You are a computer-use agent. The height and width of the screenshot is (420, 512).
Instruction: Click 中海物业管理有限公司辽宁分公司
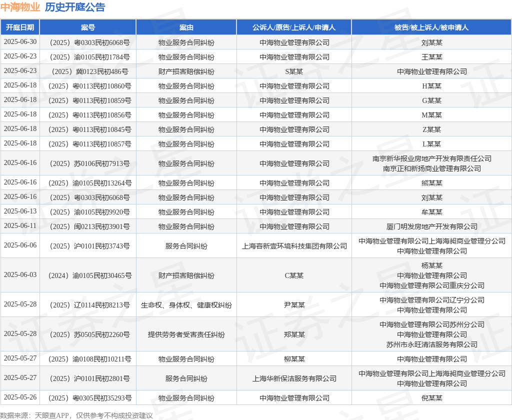[431, 300]
